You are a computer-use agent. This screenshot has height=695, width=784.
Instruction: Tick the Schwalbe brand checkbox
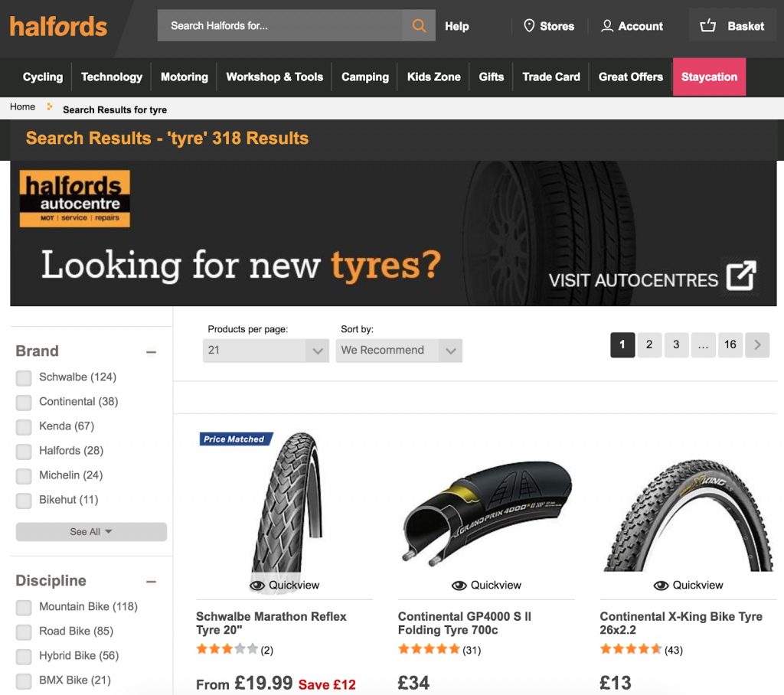pos(24,377)
